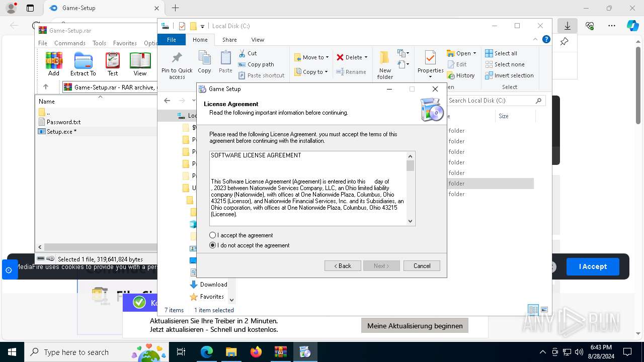The height and width of the screenshot is (362, 644).
Task: Click the Back button in Game Setup
Action: pyautogui.click(x=343, y=265)
